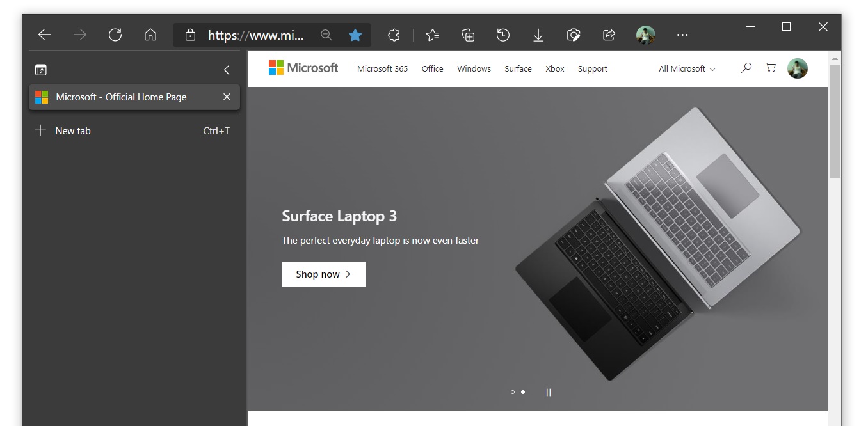This screenshot has height=426, width=868.
Task: Toggle the blue favorite star icon
Action: click(x=355, y=35)
